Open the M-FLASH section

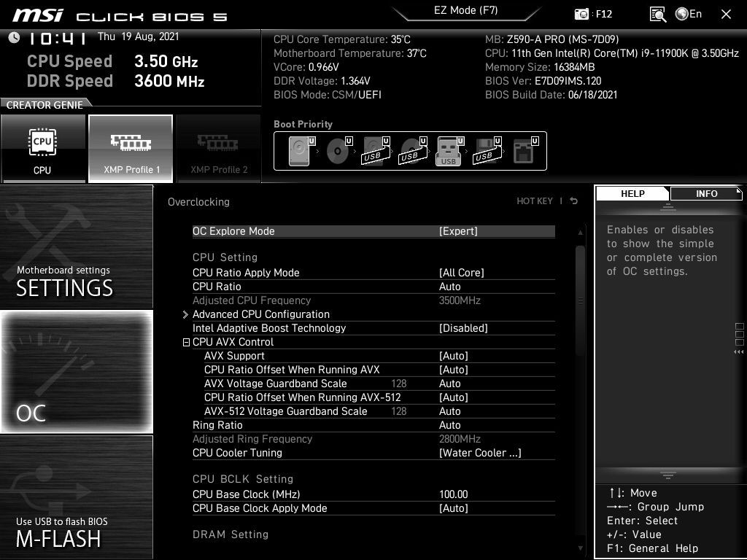tap(77, 497)
